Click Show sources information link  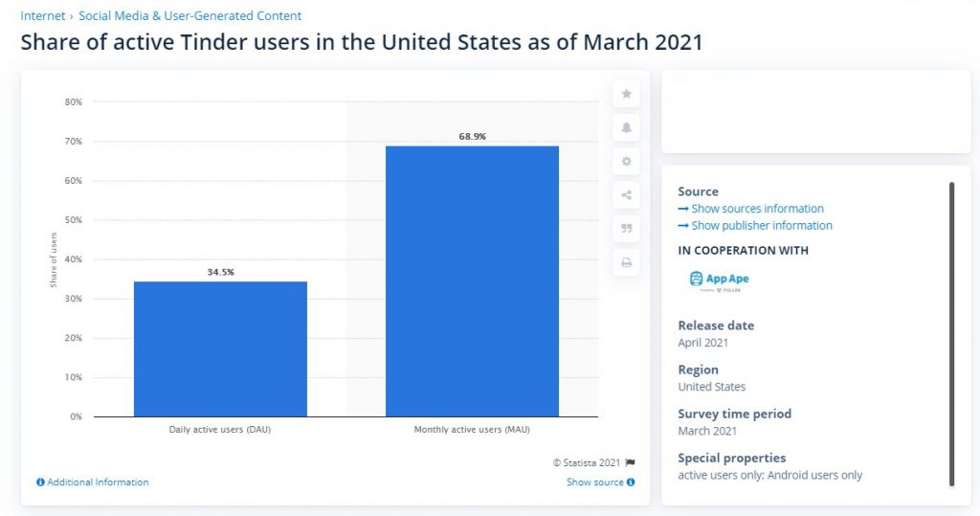[757, 209]
